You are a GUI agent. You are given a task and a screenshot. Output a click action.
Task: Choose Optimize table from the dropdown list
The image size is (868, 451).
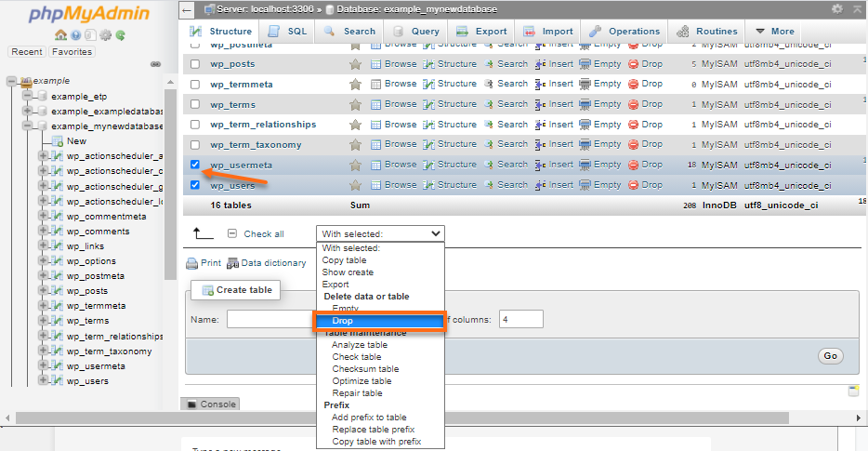(x=362, y=381)
